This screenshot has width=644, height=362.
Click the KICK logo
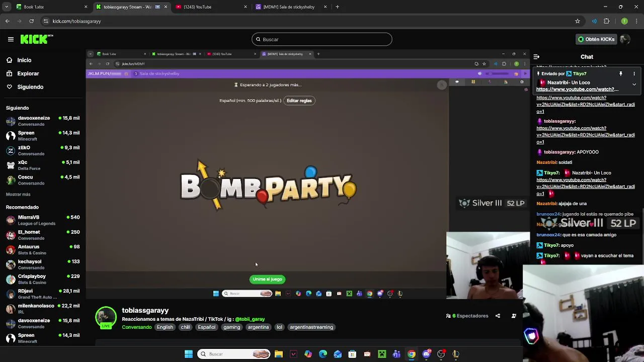pyautogui.click(x=36, y=39)
